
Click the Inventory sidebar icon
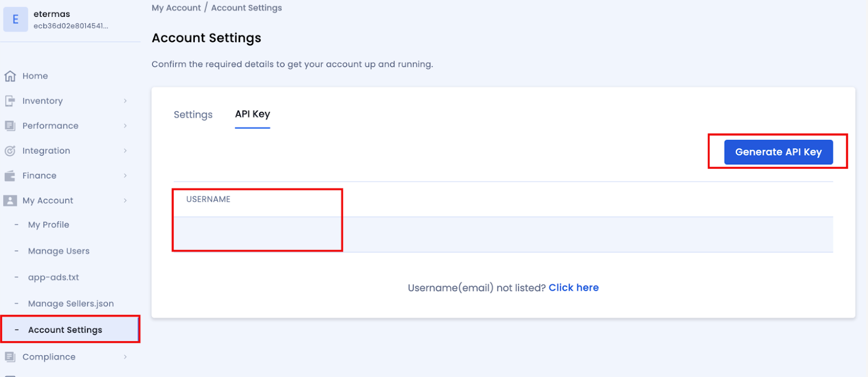(10, 101)
